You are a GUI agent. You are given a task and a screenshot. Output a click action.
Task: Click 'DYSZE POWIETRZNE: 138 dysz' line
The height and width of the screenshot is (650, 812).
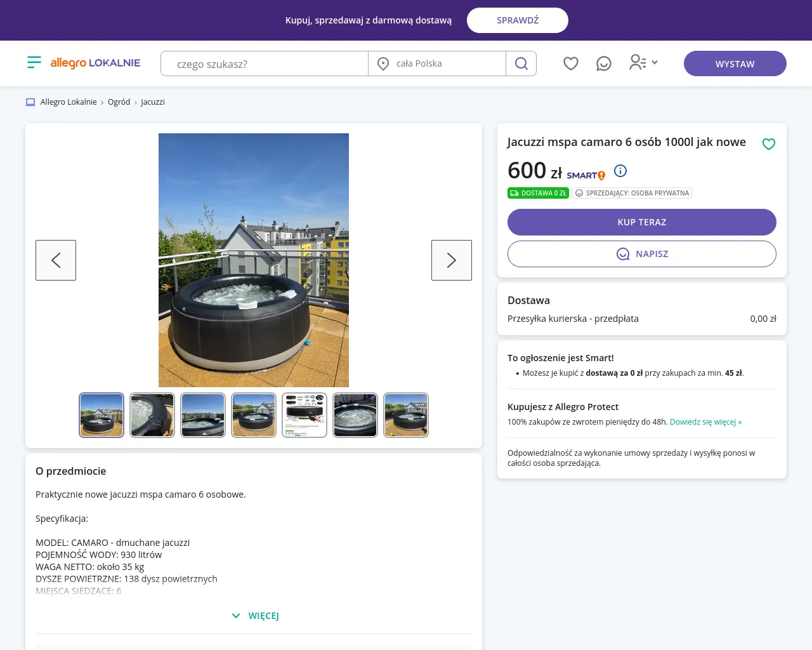coord(126,579)
